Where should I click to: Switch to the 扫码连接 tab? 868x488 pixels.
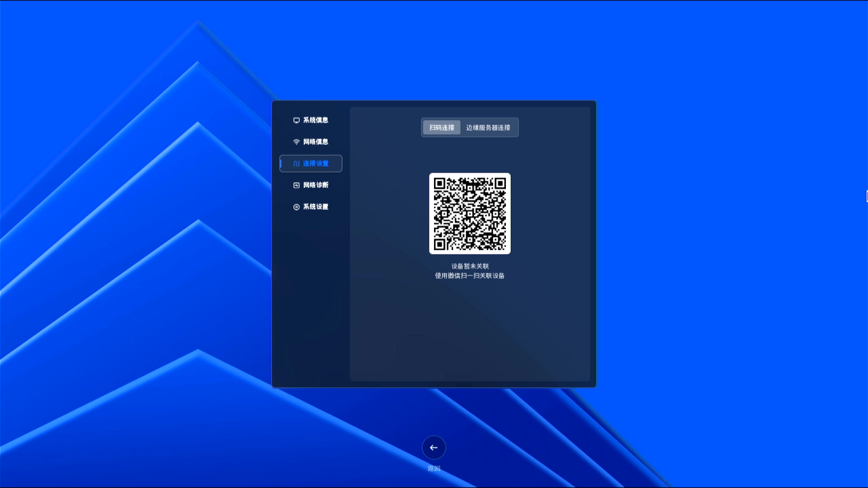[x=442, y=127]
